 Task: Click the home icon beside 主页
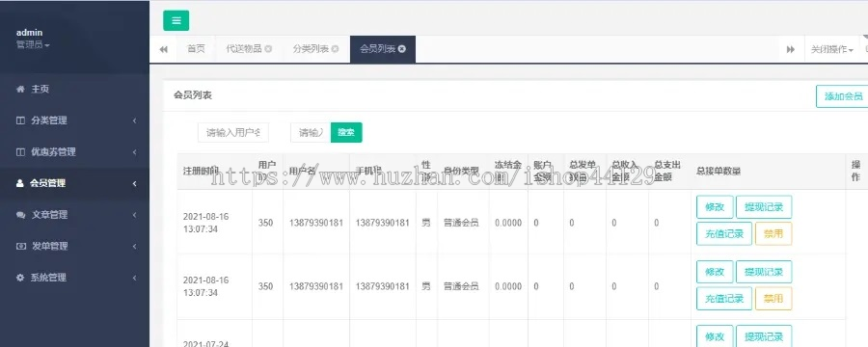[x=20, y=89]
